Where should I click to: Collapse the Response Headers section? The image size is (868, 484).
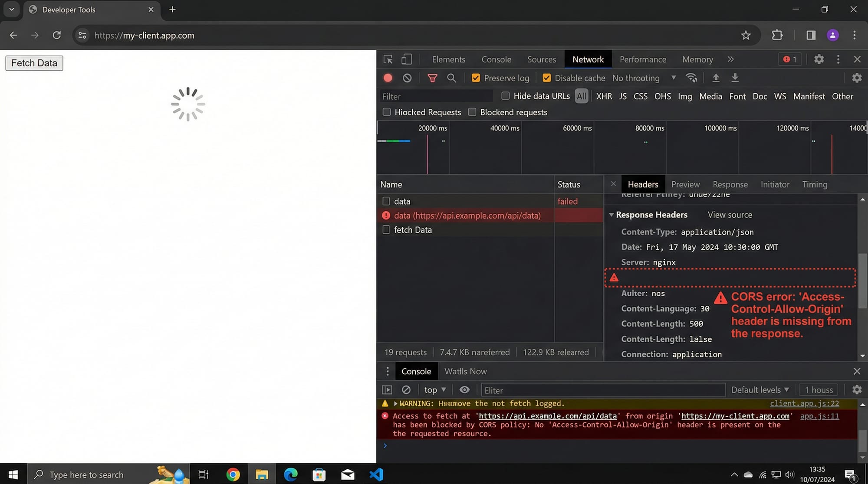[612, 215]
